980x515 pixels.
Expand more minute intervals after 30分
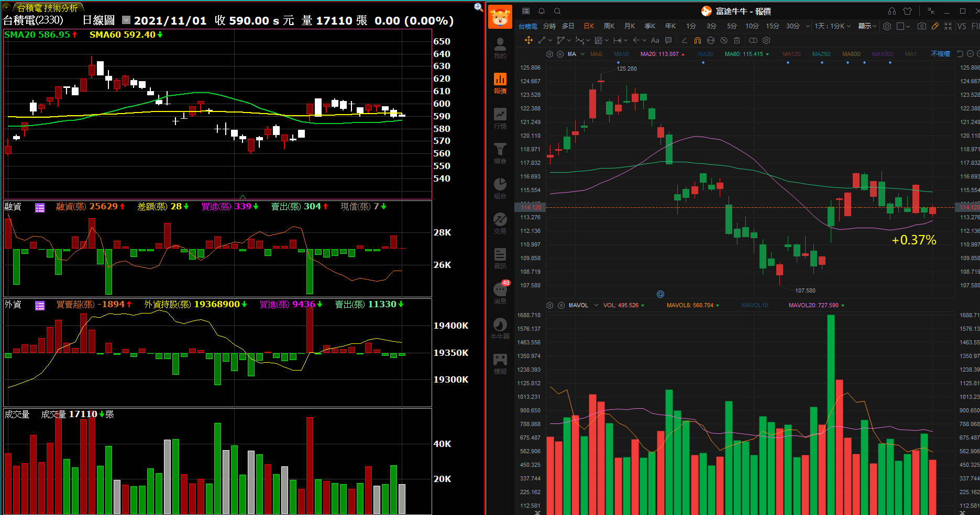point(808,26)
